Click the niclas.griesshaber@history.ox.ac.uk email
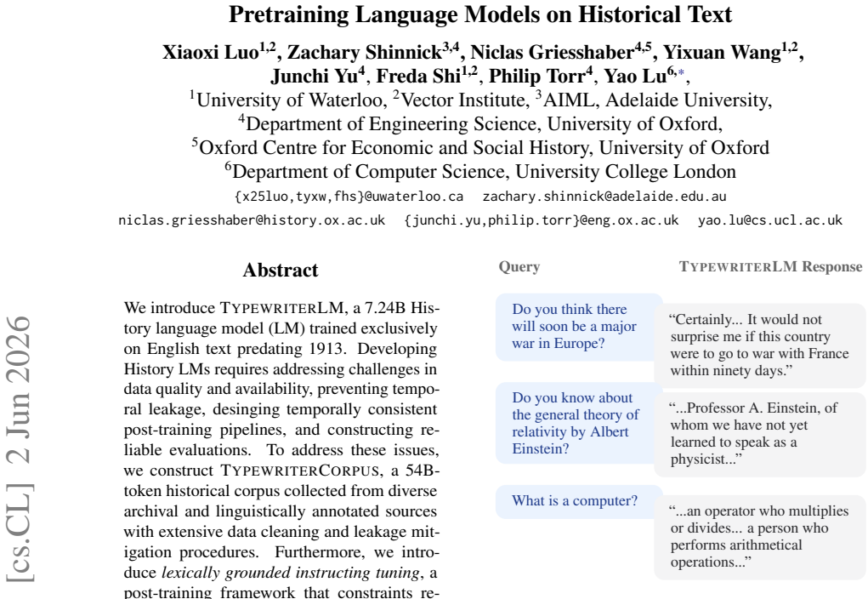The width and height of the screenshot is (868, 599). coord(252,220)
